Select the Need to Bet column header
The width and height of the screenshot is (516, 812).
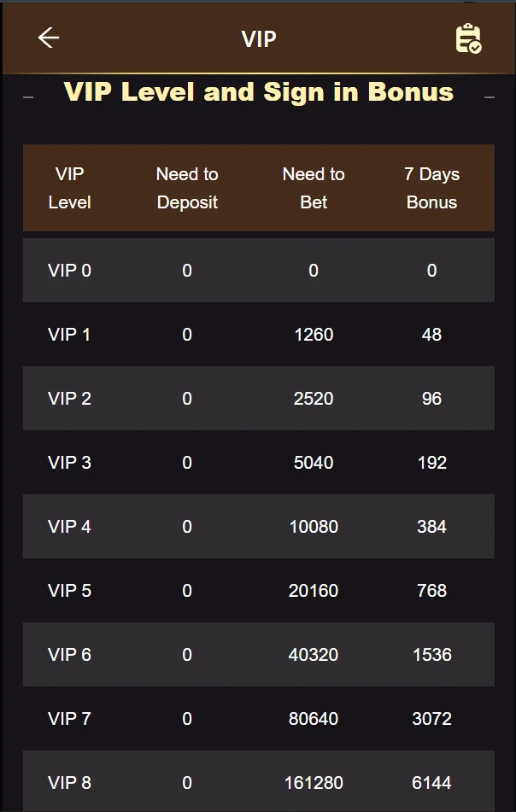click(x=314, y=188)
